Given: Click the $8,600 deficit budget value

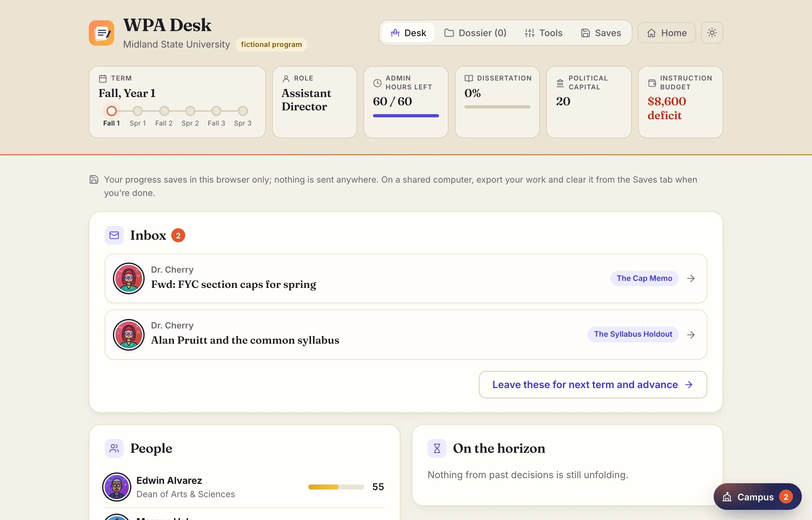Looking at the screenshot, I should (666, 108).
